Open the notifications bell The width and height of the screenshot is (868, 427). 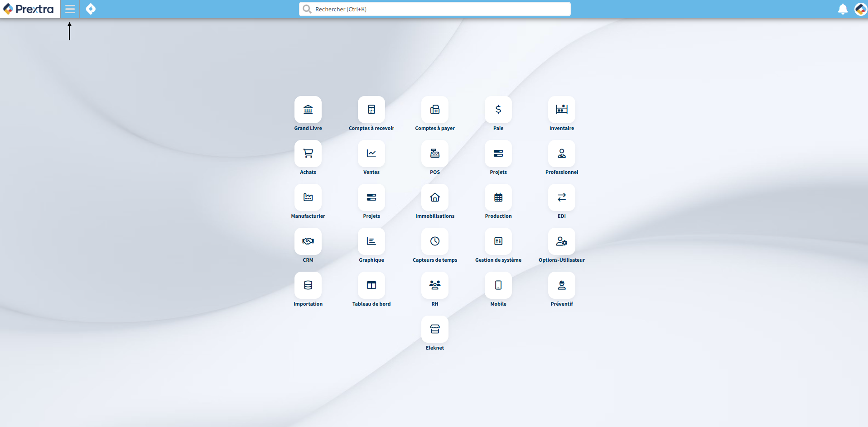coord(843,9)
